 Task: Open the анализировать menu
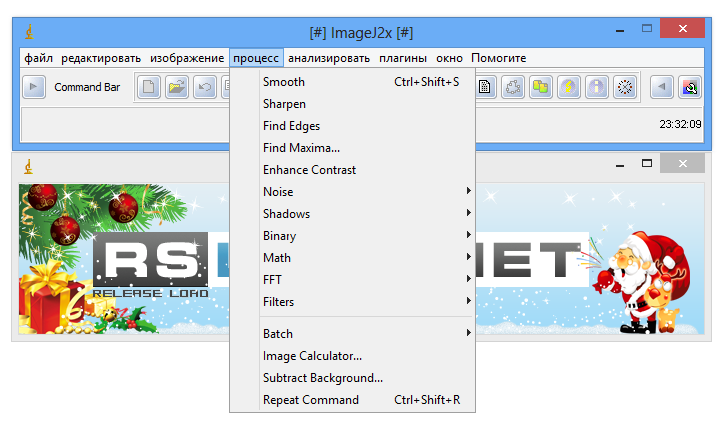click(329, 58)
